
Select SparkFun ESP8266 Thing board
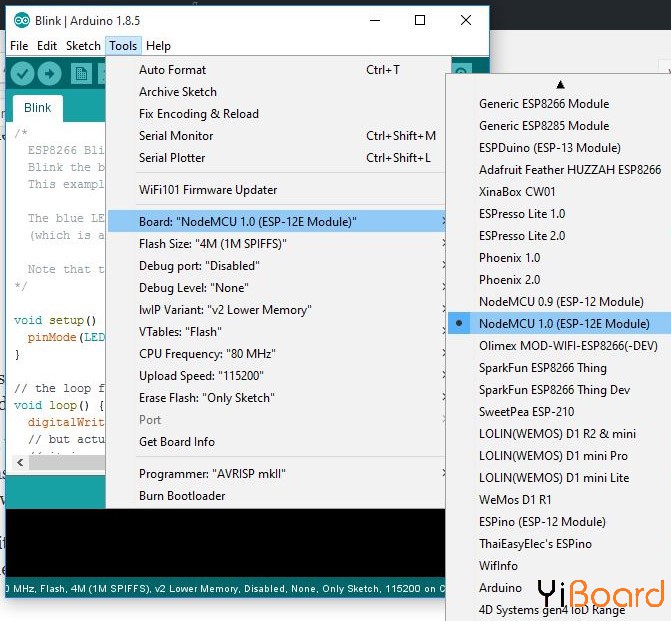click(559, 368)
